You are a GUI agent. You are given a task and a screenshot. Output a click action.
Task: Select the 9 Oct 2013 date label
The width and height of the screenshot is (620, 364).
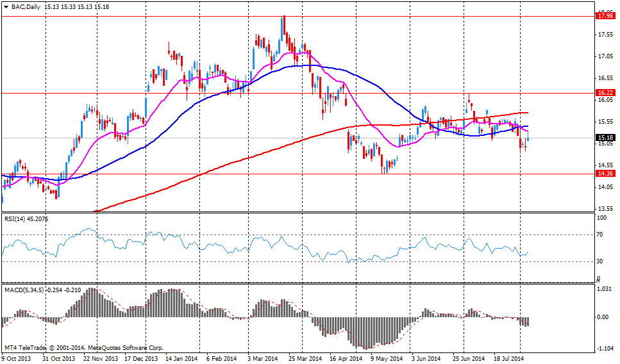pyautogui.click(x=17, y=358)
